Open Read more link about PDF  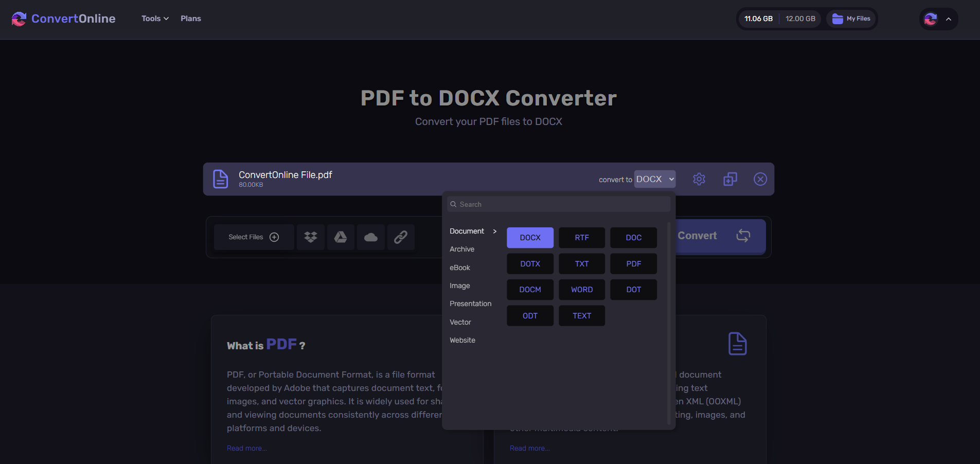point(247,449)
